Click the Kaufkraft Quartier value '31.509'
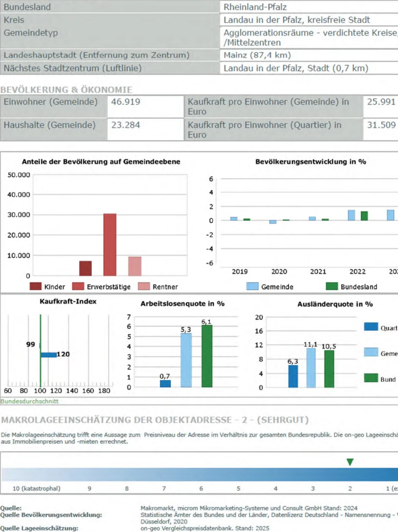This screenshot has height=532, width=398. pos(381,125)
